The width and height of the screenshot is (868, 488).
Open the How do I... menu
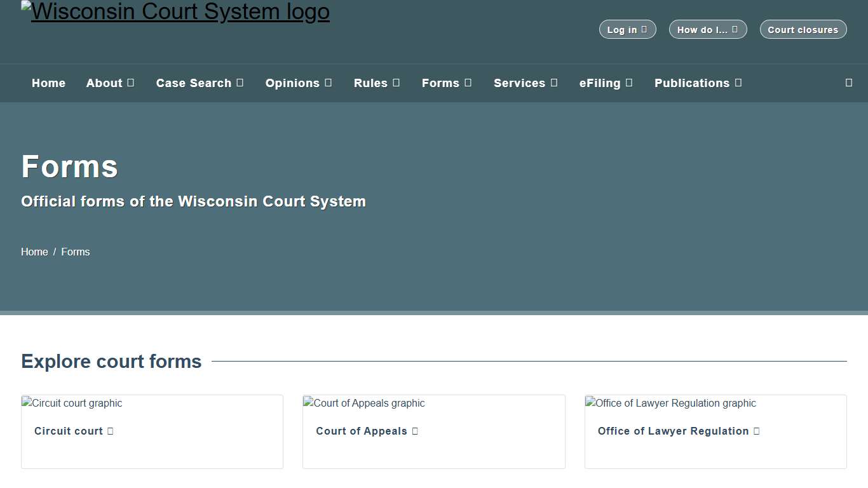pos(707,29)
